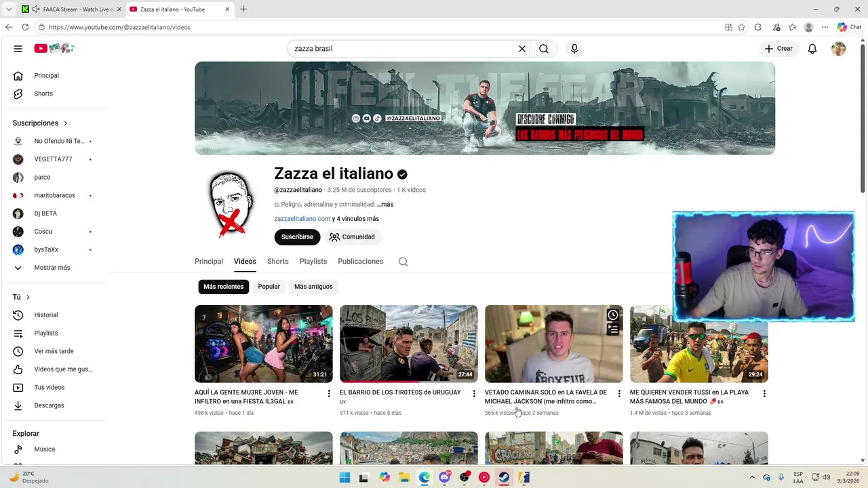Play PLAYA MÁS FAMOSA video thumbnail

coord(699,344)
